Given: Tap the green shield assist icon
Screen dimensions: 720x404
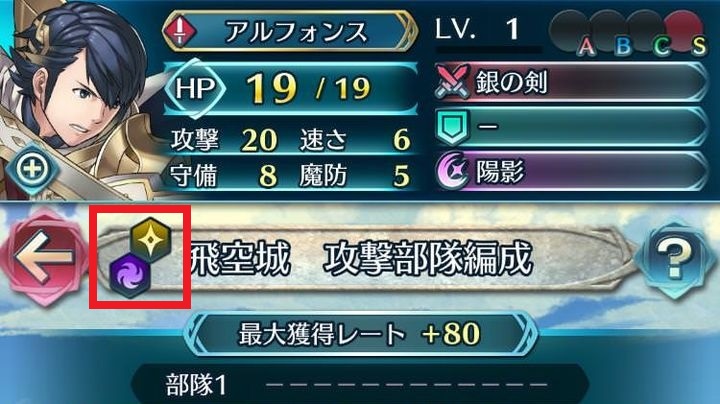Looking at the screenshot, I should [453, 126].
